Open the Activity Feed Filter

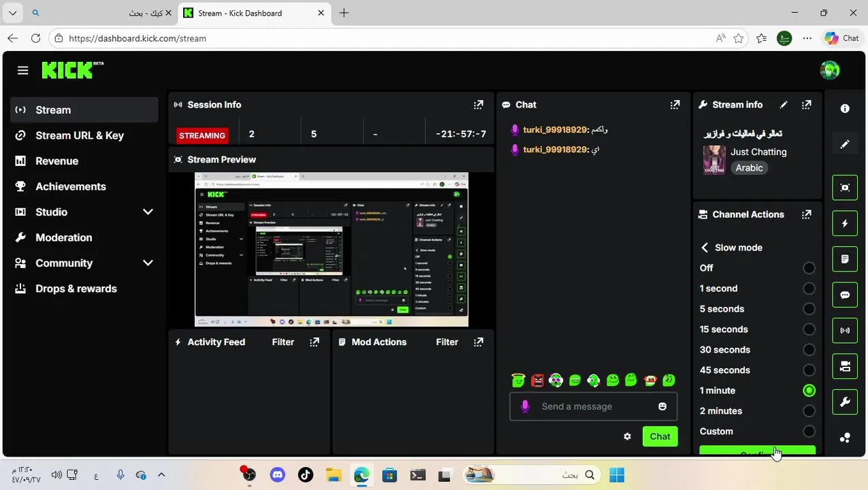(x=283, y=342)
